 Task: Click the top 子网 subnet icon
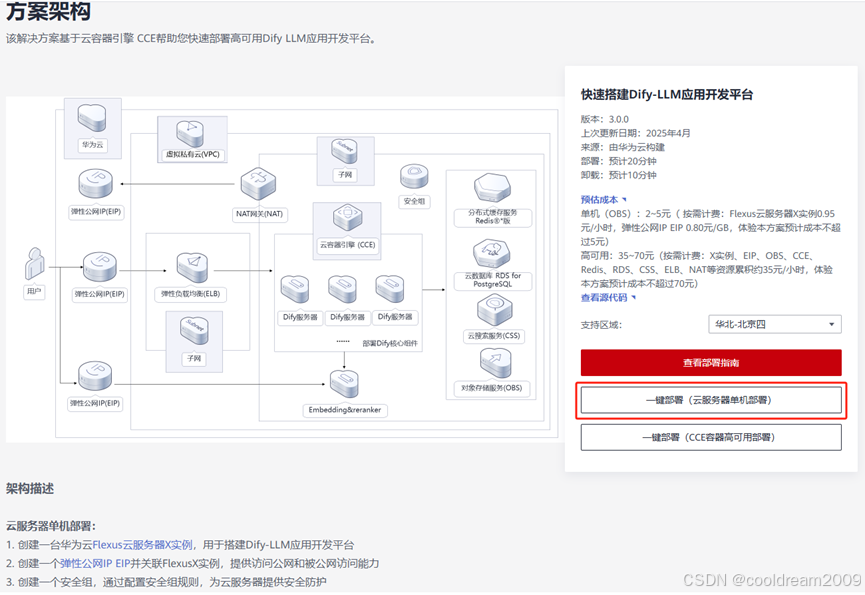tap(345, 152)
